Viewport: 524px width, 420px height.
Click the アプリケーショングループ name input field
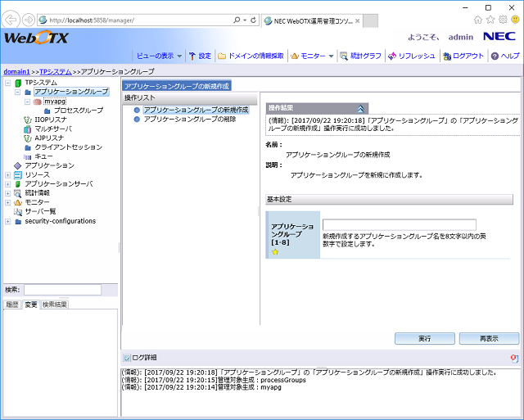pyautogui.click(x=399, y=225)
